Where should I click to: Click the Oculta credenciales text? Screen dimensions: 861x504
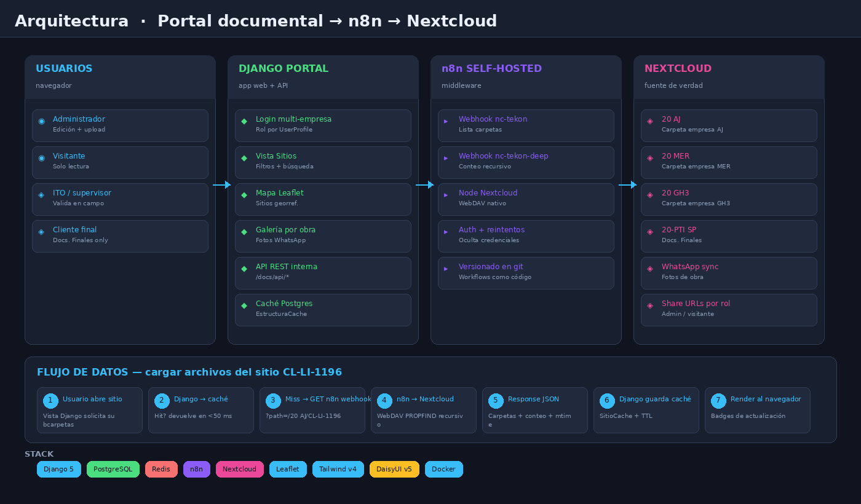click(x=489, y=240)
